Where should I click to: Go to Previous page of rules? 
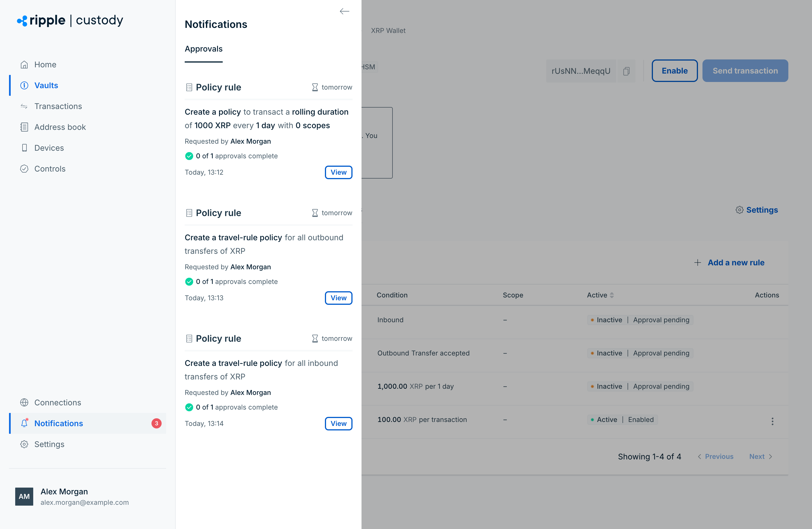click(715, 457)
